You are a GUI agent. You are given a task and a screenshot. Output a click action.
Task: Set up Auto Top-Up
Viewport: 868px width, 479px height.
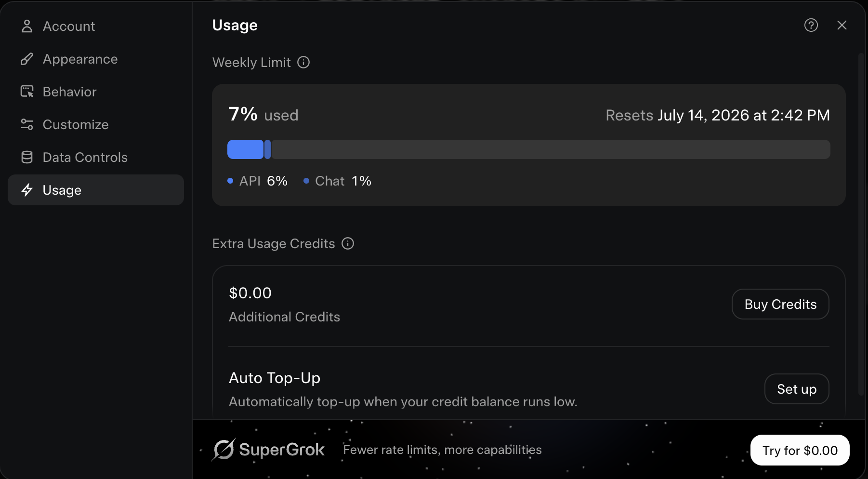[797, 389]
